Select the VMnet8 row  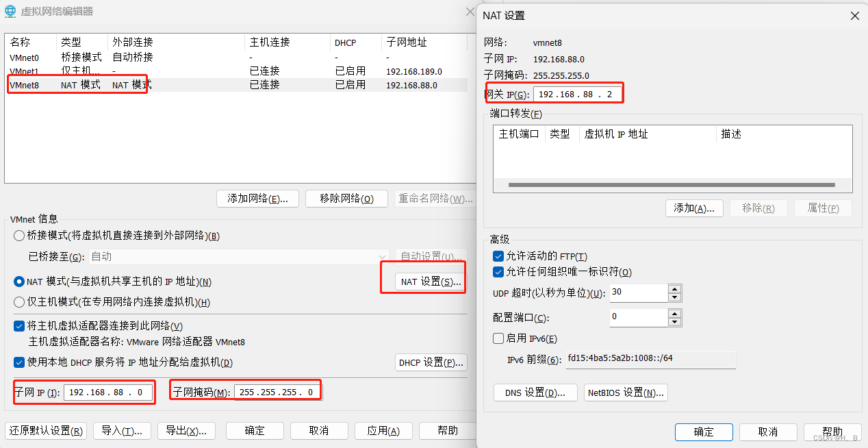pyautogui.click(x=236, y=85)
